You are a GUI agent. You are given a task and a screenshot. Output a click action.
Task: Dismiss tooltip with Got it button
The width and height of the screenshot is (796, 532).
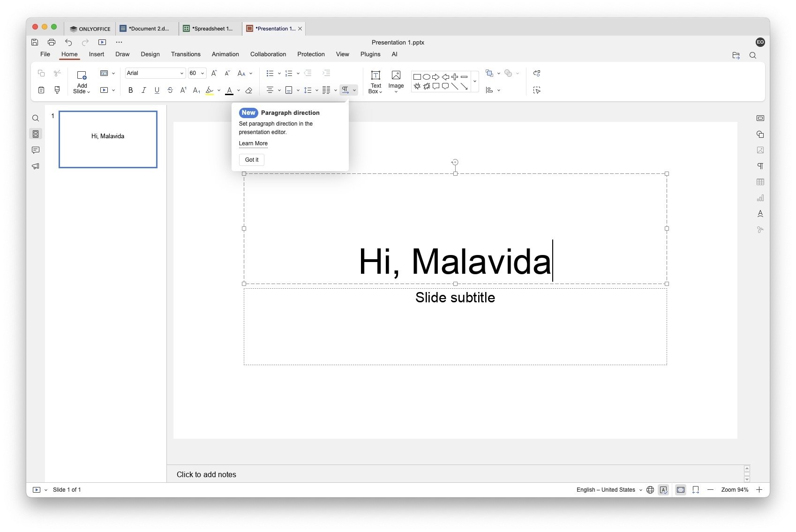point(251,160)
